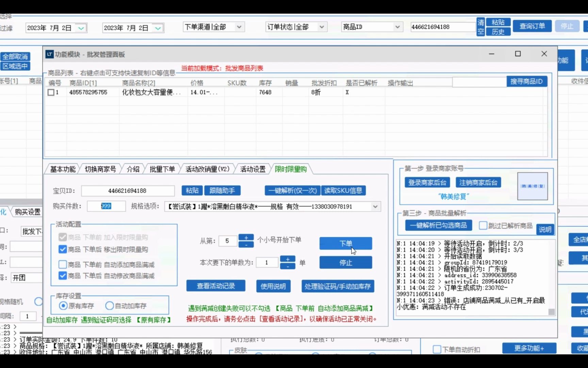The image size is (588, 368).
Task: Click 读取SKU信息 button
Action: click(x=343, y=190)
